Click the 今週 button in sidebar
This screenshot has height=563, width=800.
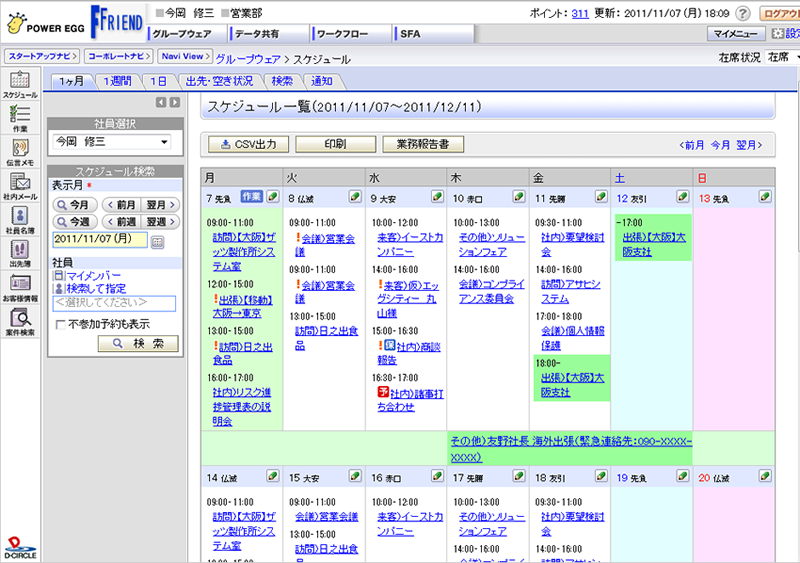point(74,222)
